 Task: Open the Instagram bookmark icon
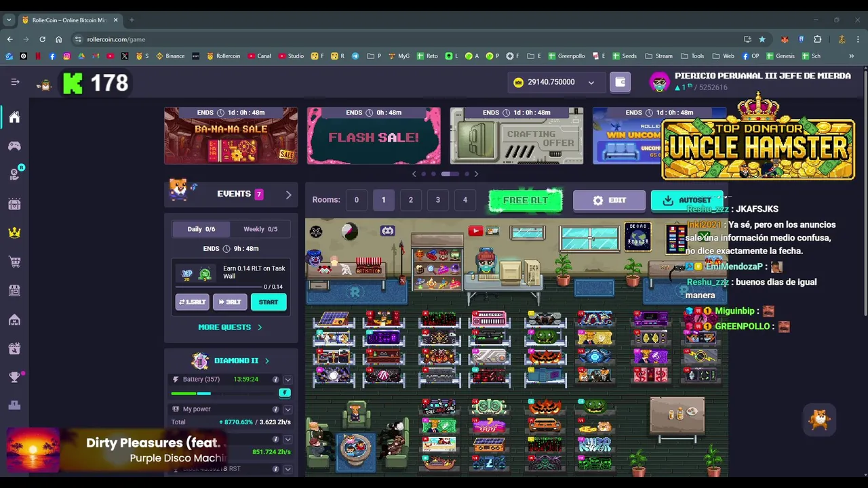tap(66, 56)
